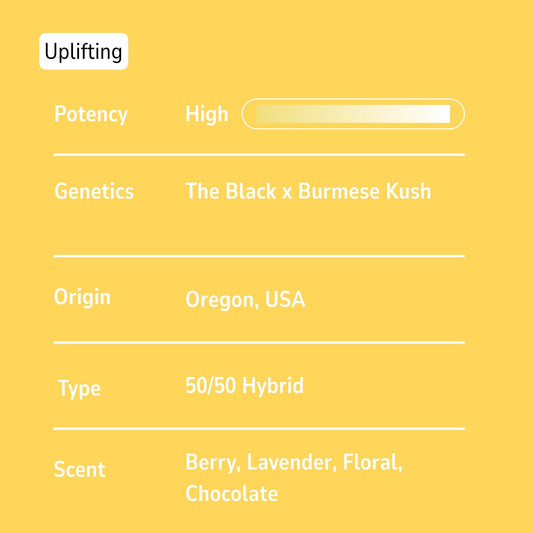Click the divider line below Type row
Viewport: 533px width, 533px height.
coord(259,429)
